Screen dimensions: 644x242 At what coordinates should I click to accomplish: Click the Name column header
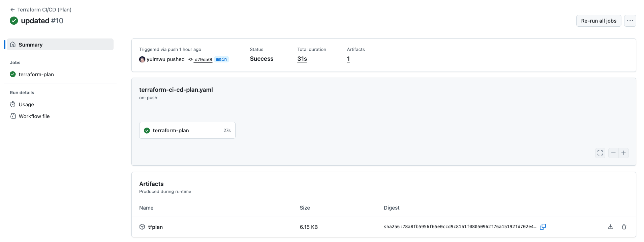146,208
